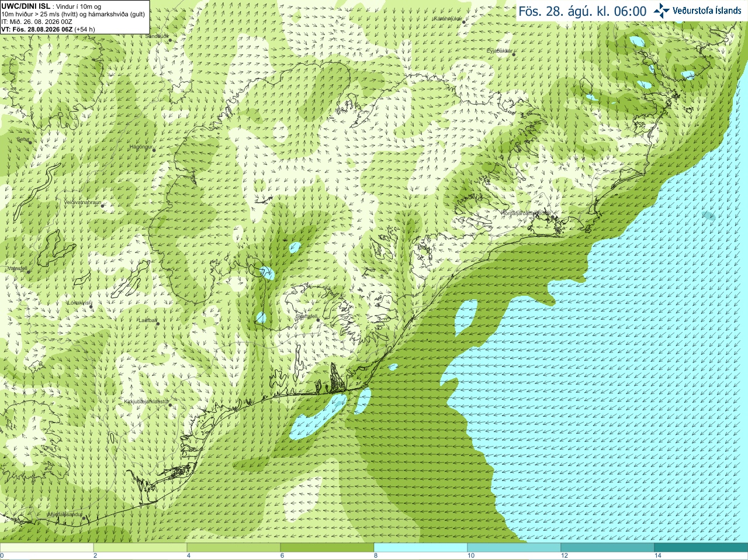
Task: Pick the Eyjabakkar station dot
Action: (514, 54)
